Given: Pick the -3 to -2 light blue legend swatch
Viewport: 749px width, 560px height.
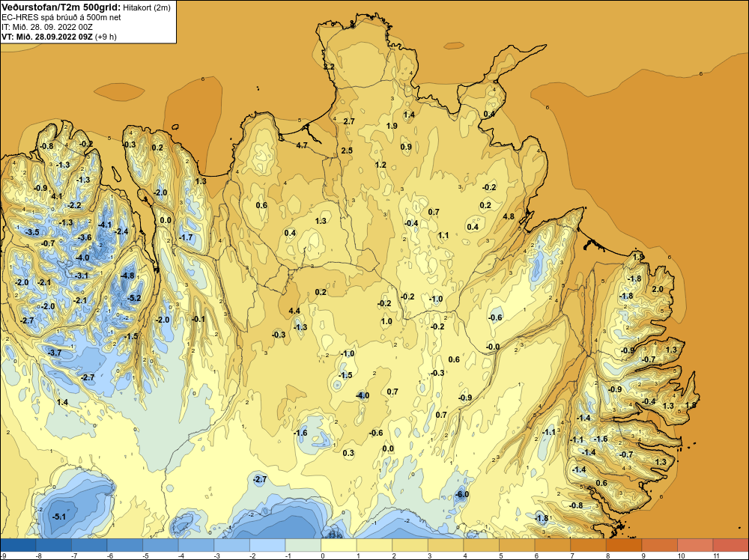Looking at the screenshot, I should 231,545.
